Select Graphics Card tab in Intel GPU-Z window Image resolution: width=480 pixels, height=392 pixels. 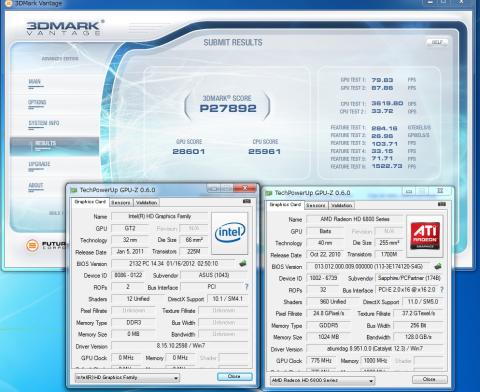point(90,202)
